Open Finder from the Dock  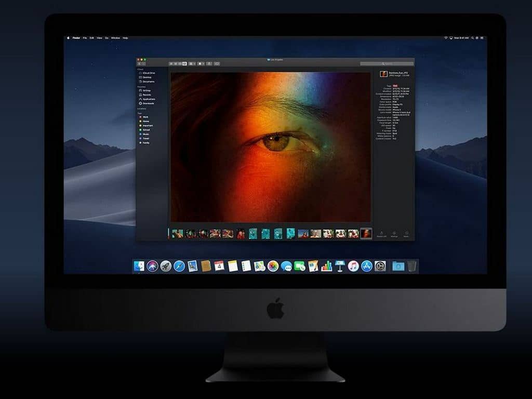click(139, 267)
